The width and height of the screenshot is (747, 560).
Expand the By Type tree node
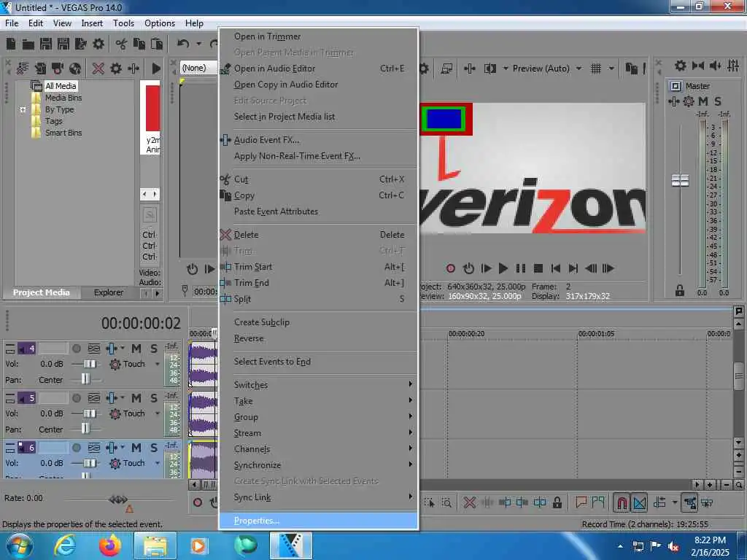pos(23,109)
